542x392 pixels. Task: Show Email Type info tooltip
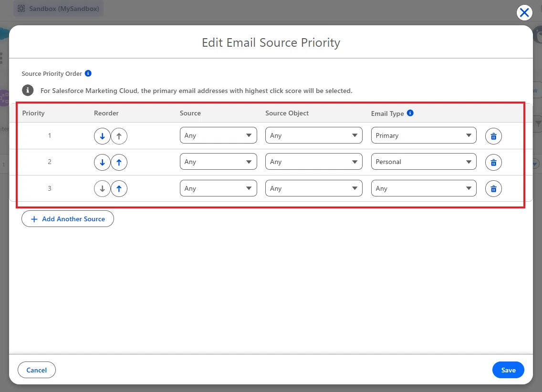[x=410, y=113]
